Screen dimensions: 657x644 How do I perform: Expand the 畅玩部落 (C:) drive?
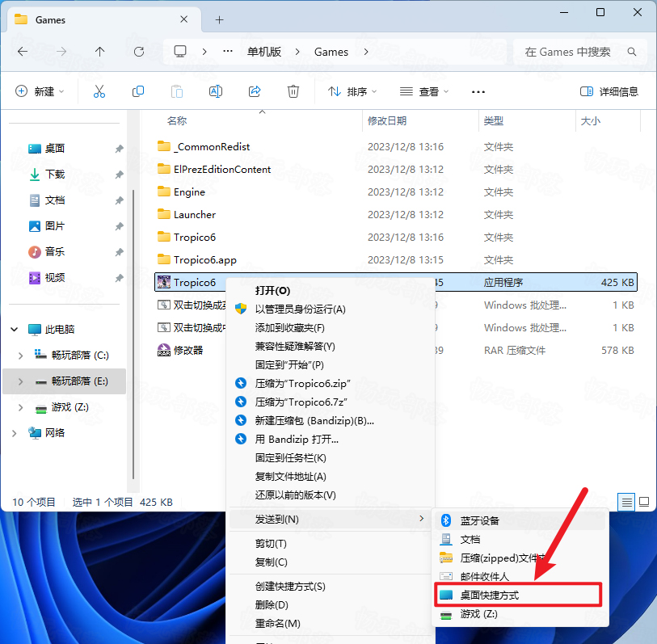tap(20, 356)
